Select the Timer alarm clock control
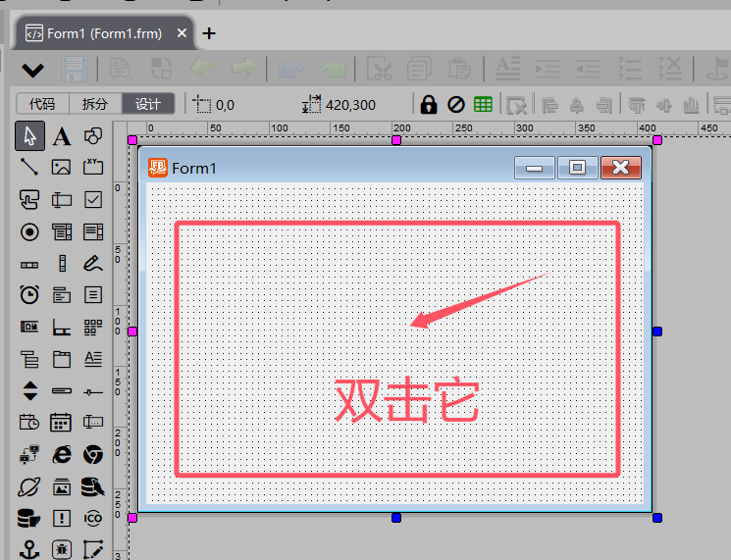Screen dimensions: 731x560 [x=29, y=294]
